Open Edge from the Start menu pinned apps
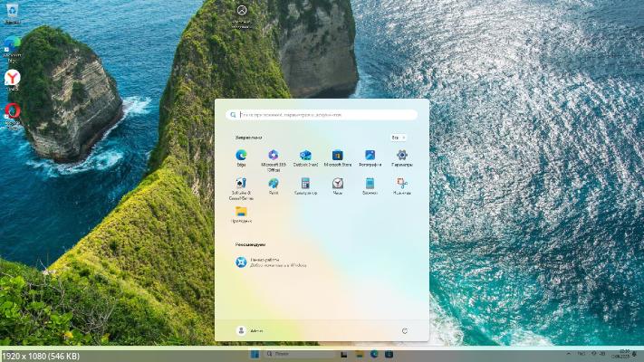The width and height of the screenshot is (644, 362). coord(241,157)
